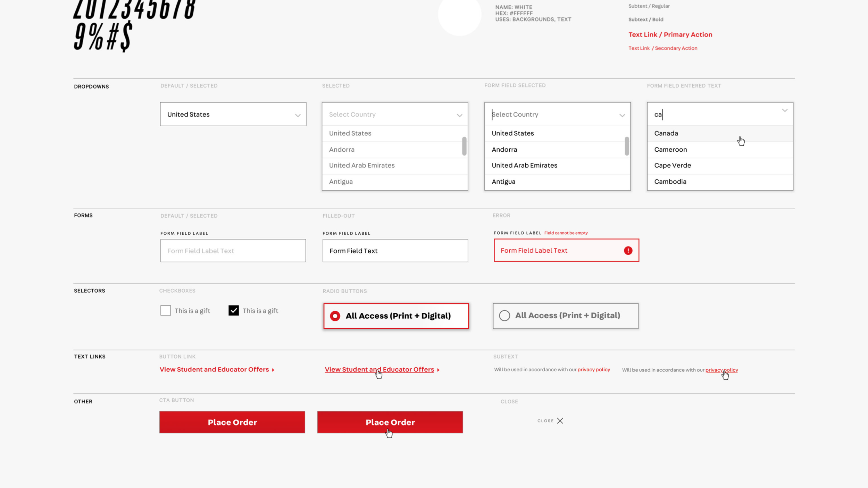This screenshot has height=488, width=868.
Task: Click Text Link / Primary Action
Action: tap(670, 35)
